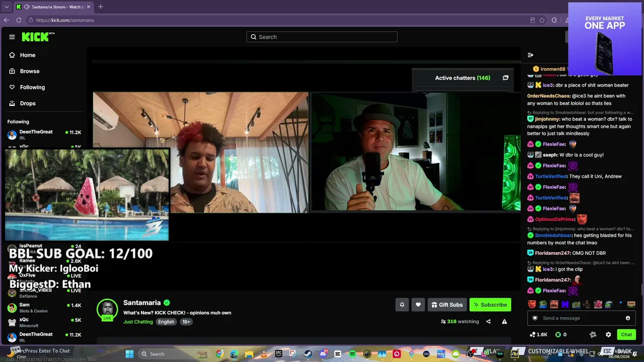Image resolution: width=644 pixels, height=362 pixels.
Task: Toggle stream notifications bell
Action: click(402, 305)
